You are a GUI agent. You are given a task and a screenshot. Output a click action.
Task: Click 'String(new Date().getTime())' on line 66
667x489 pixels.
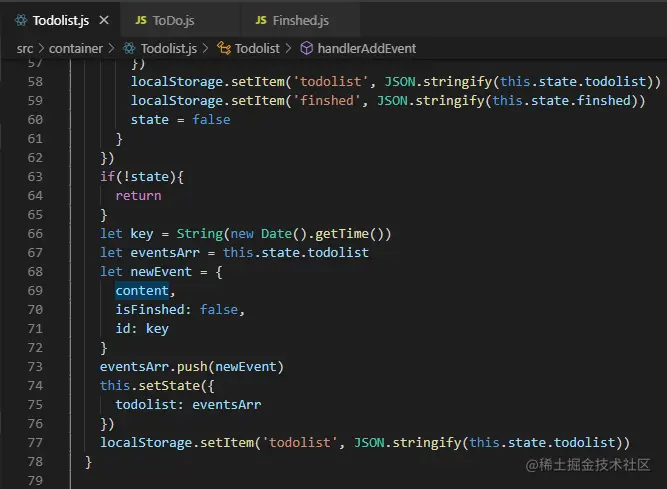click(284, 233)
